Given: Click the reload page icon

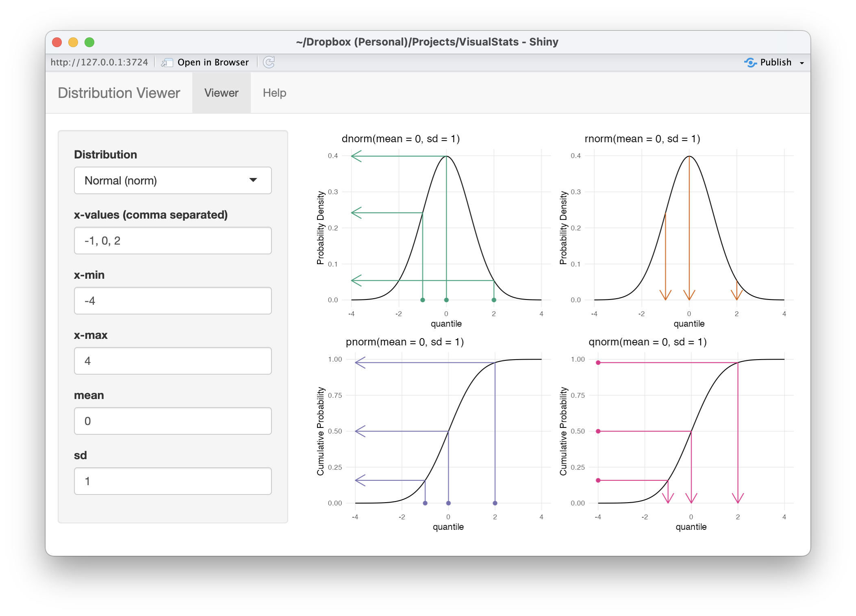Looking at the screenshot, I should (x=269, y=62).
